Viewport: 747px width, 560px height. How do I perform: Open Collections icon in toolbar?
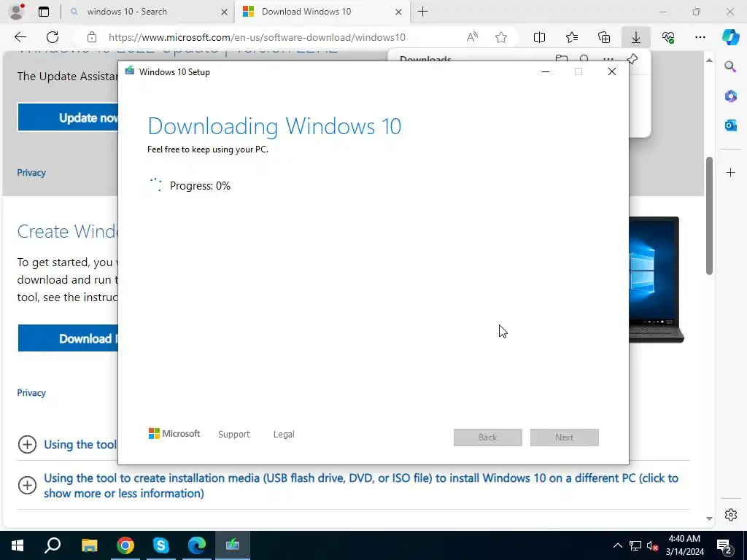tap(604, 37)
